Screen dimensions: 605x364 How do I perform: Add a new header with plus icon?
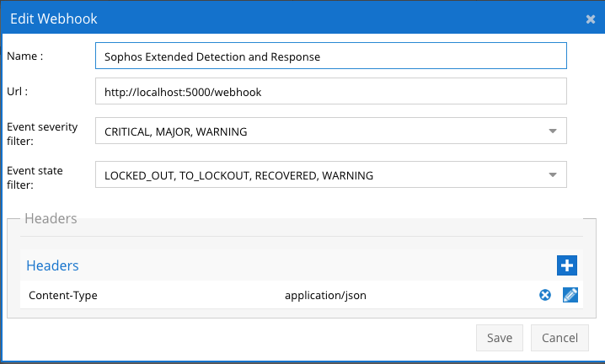[x=566, y=265]
